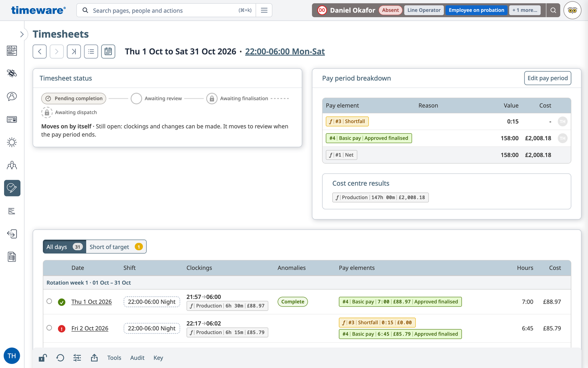
Task: Open the Audit menu
Action: pos(137,358)
